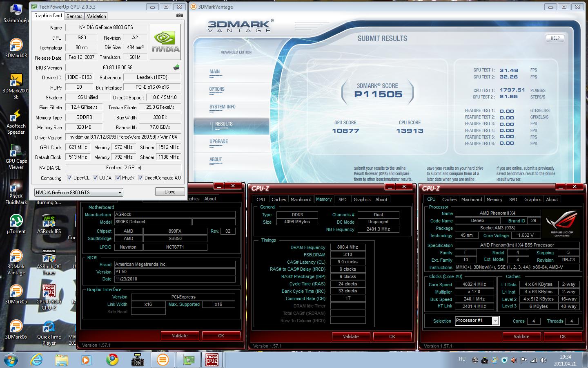
Task: Toggle the OpenCL checkbox
Action: (70, 178)
